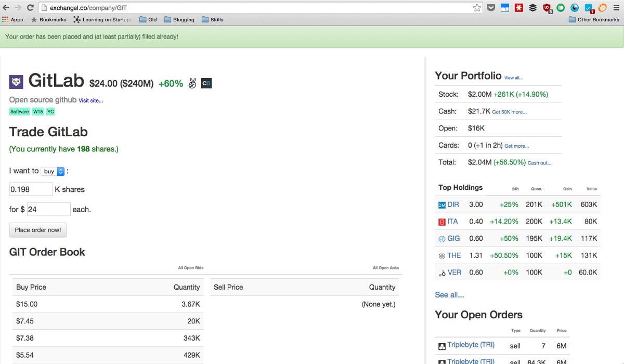The height and width of the screenshot is (364, 624).
Task: Open the Pocket extension icon
Action: [x=491, y=8]
